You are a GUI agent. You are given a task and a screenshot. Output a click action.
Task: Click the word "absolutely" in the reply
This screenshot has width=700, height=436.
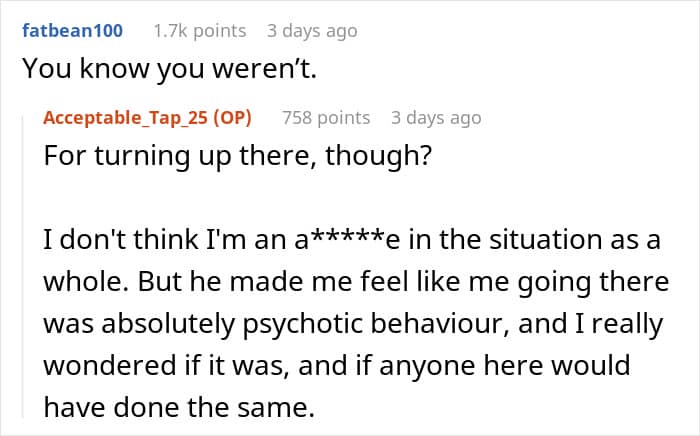[x=168, y=324]
